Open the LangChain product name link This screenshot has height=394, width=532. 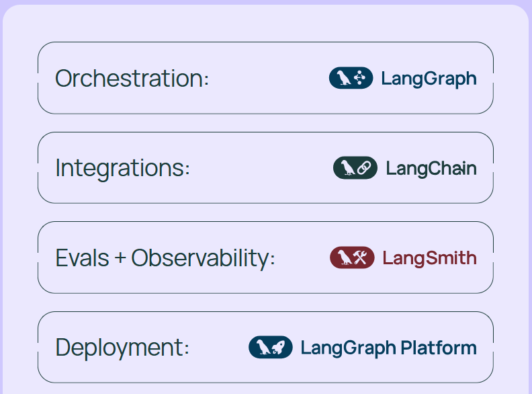click(431, 169)
